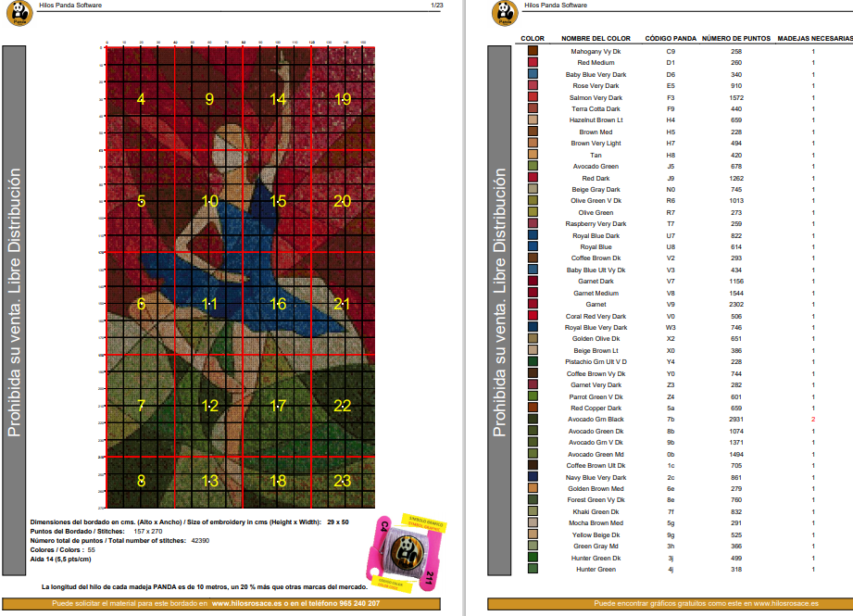Click the stitches size value 157 x 270
The image size is (853, 616).
[147, 531]
